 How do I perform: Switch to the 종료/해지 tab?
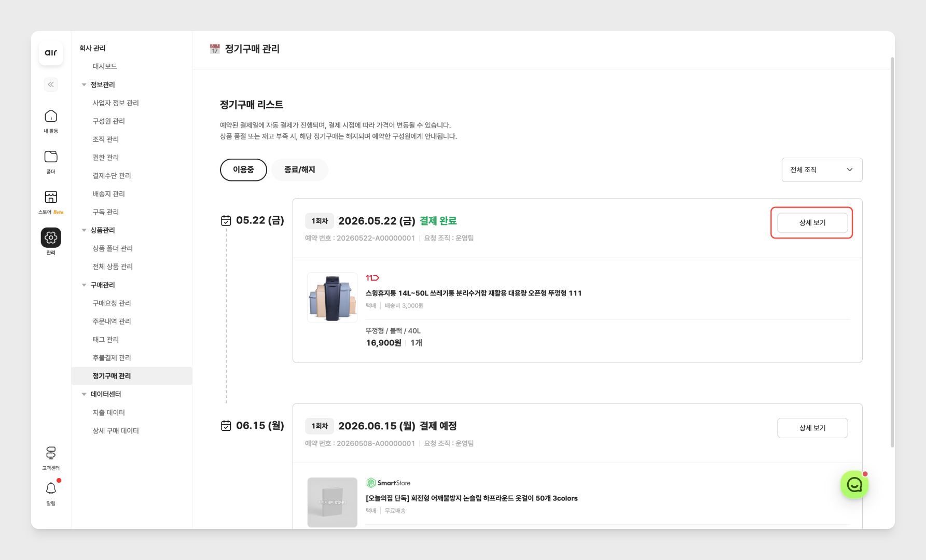pos(299,170)
